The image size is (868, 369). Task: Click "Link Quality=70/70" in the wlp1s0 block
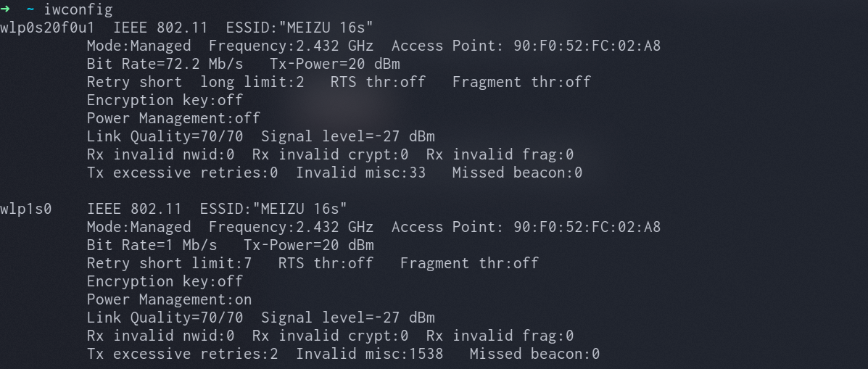click(165, 318)
